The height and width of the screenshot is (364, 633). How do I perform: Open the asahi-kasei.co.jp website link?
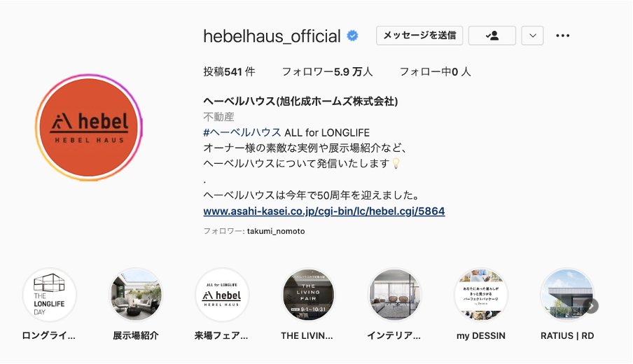324,211
